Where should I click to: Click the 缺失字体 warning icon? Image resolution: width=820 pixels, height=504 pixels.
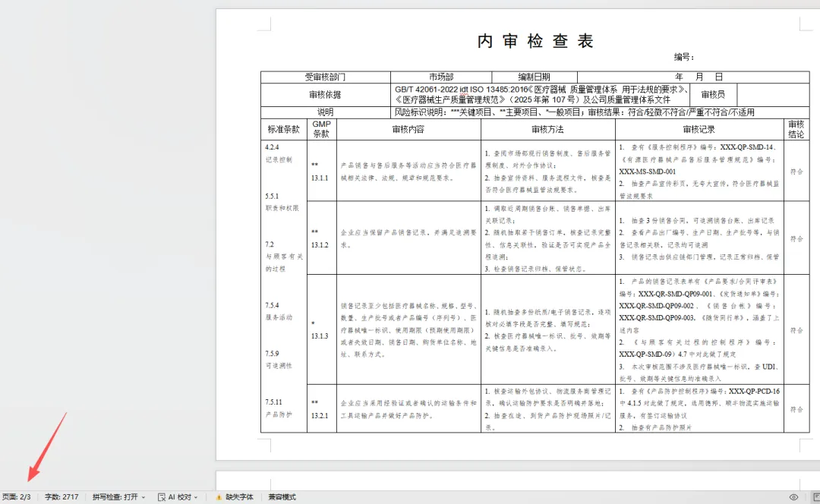pyautogui.click(x=219, y=497)
